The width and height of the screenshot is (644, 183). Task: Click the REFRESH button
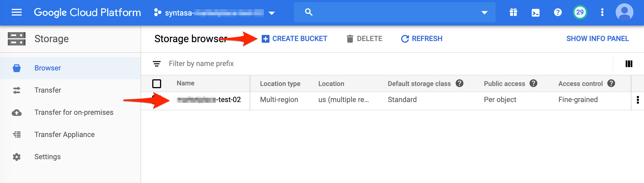pyautogui.click(x=422, y=39)
